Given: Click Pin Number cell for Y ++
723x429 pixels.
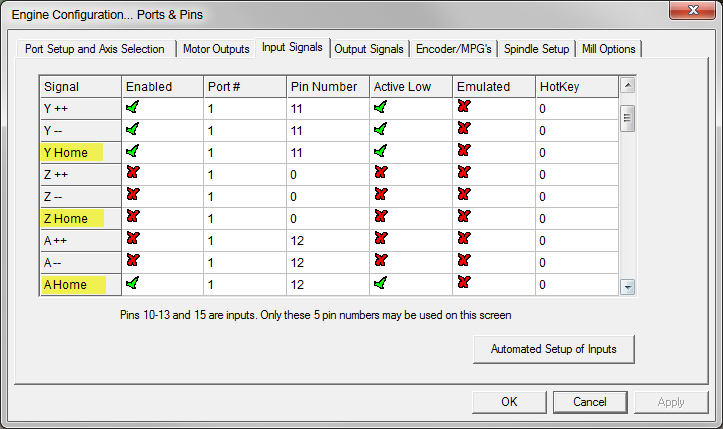Looking at the screenshot, I should (328, 109).
